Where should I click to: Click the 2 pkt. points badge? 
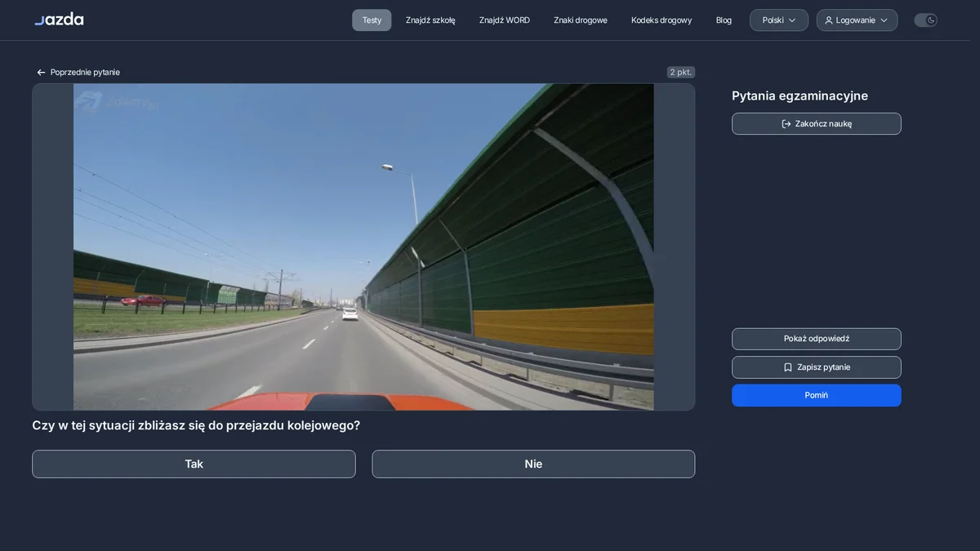click(681, 73)
